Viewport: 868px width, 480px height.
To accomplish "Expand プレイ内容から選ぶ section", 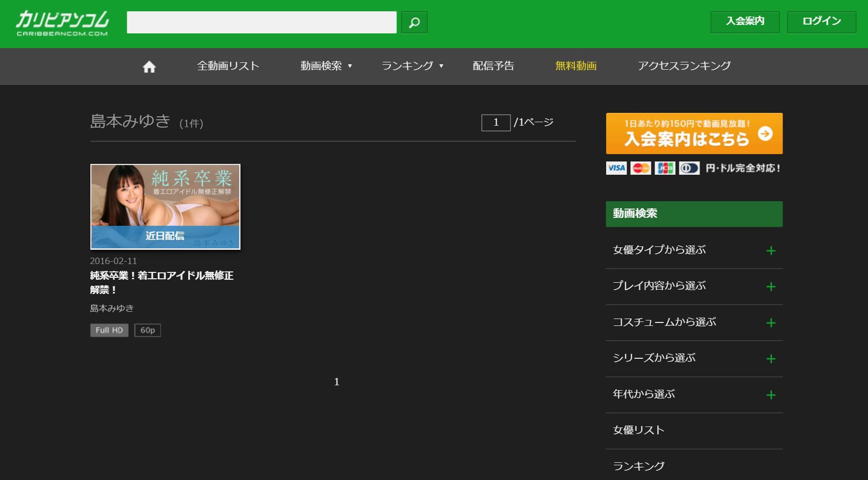I will pyautogui.click(x=694, y=287).
